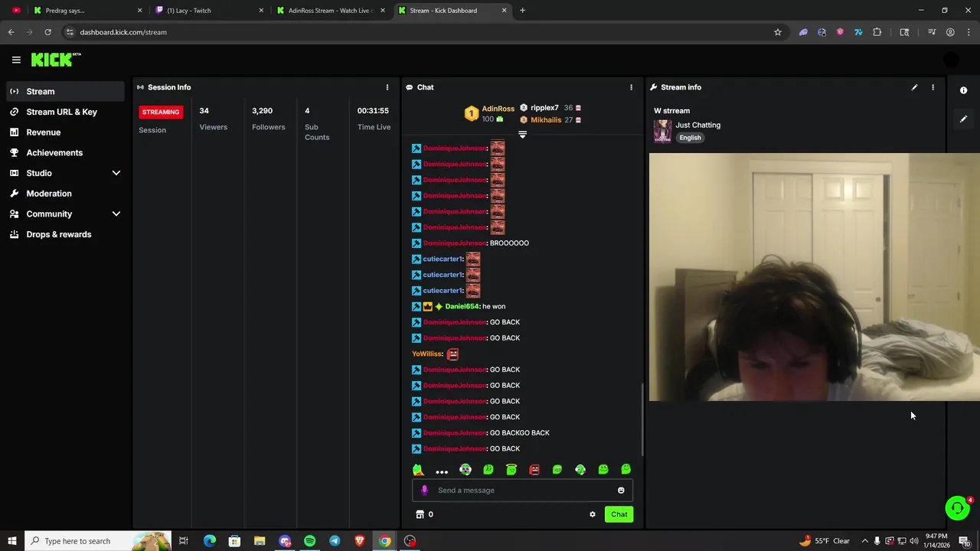Click the chat panel scrollbar
The width and height of the screenshot is (980, 551).
642,419
